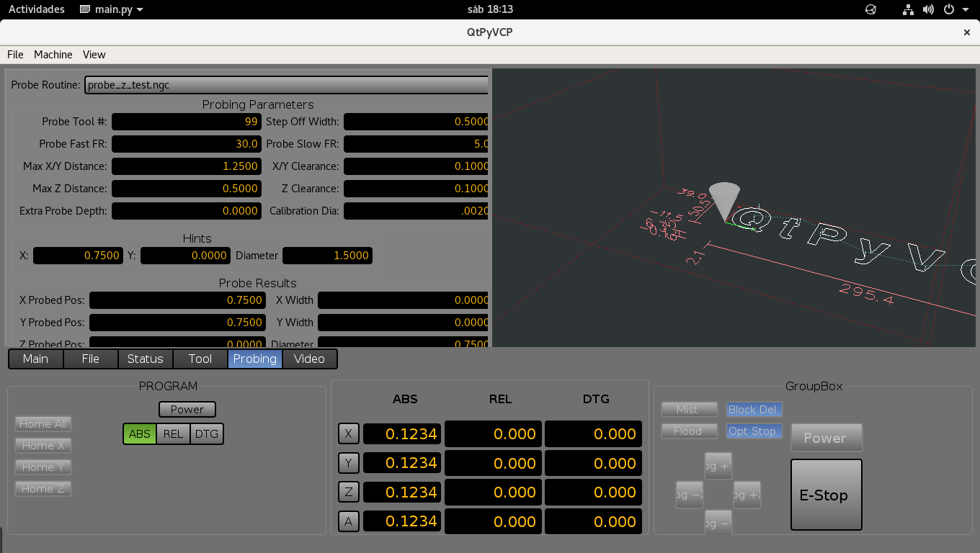The height and width of the screenshot is (553, 980).
Task: Click the large Power button in GroupBox
Action: click(827, 438)
